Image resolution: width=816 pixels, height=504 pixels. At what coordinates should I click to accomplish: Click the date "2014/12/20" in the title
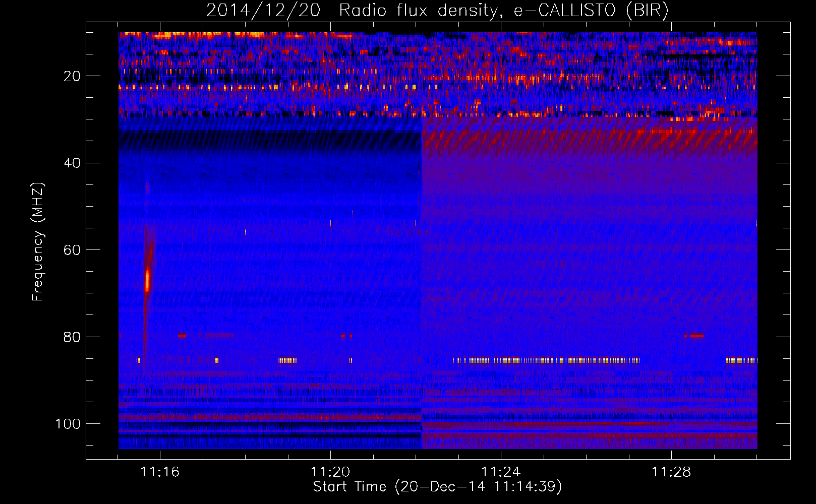click(263, 11)
